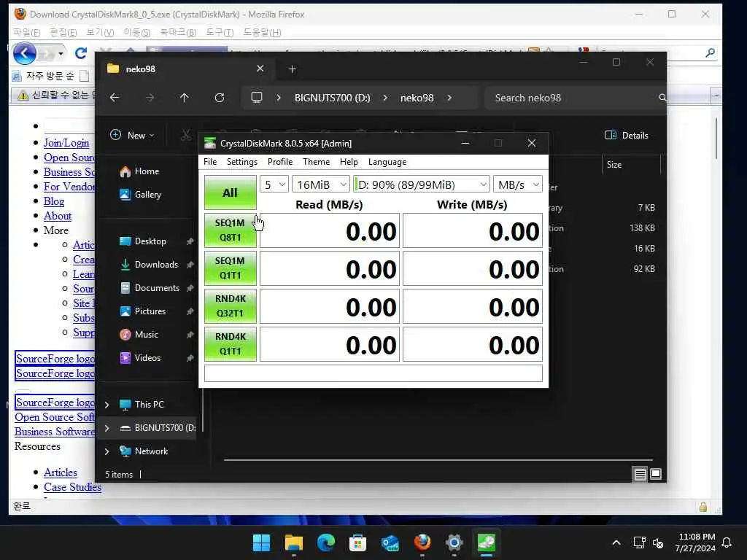Add a new Explorer tab
This screenshot has height=560, width=747.
(293, 69)
